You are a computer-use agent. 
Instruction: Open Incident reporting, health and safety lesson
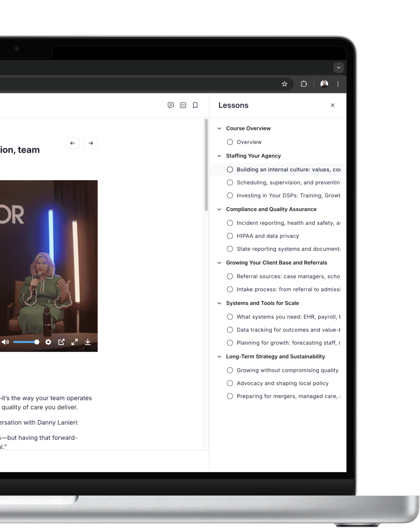point(288,223)
